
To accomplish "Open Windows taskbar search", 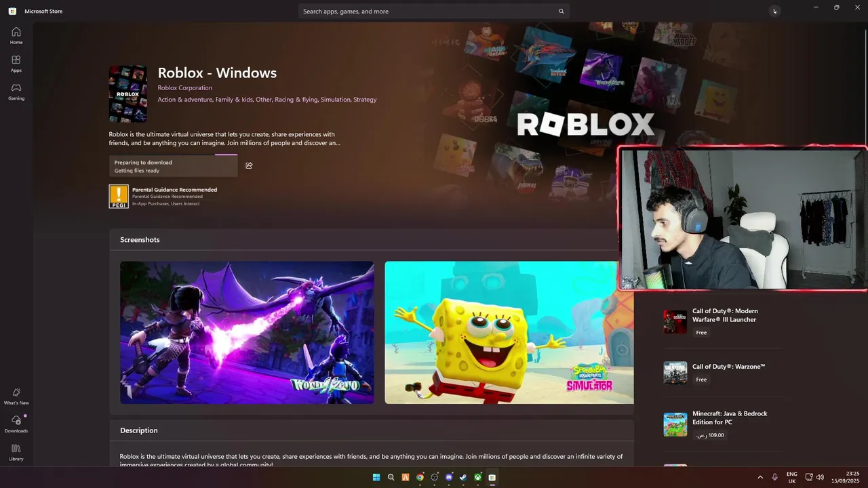I will tap(391, 477).
